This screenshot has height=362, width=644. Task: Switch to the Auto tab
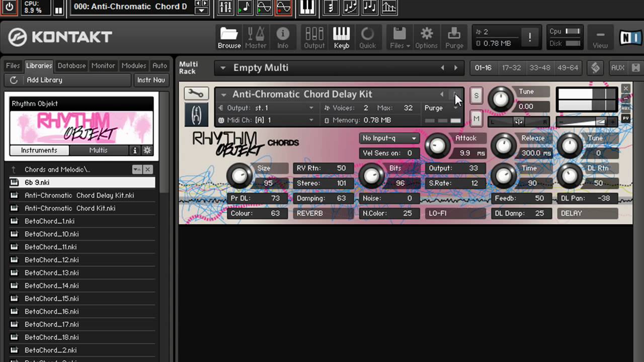tap(160, 65)
